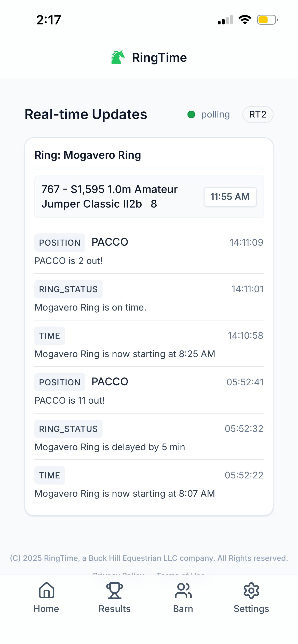Tap the green horse logo icon
This screenshot has width=298, height=644.
click(118, 57)
